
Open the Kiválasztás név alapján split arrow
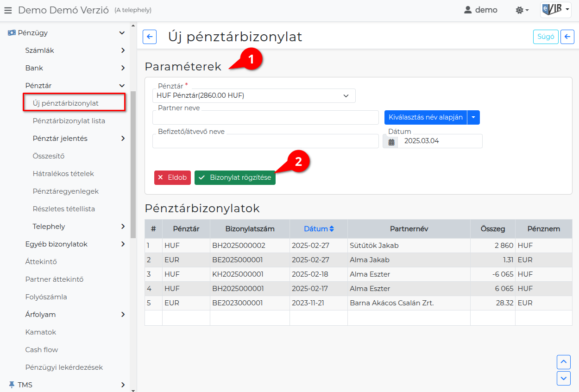click(473, 118)
